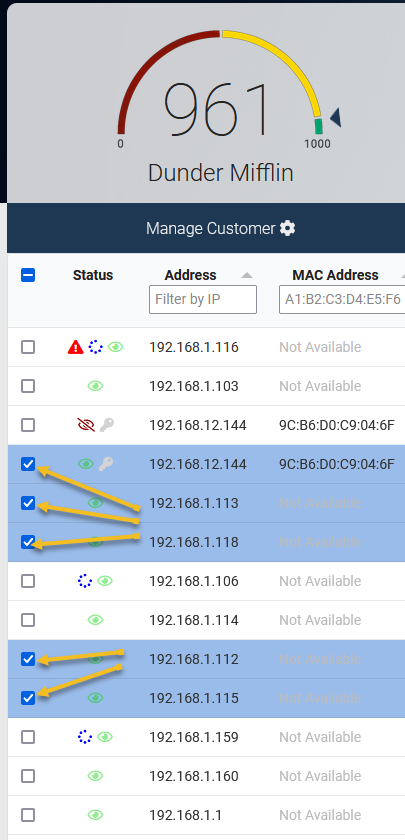Click the green eye icon for 192.168.1.114

[95, 620]
